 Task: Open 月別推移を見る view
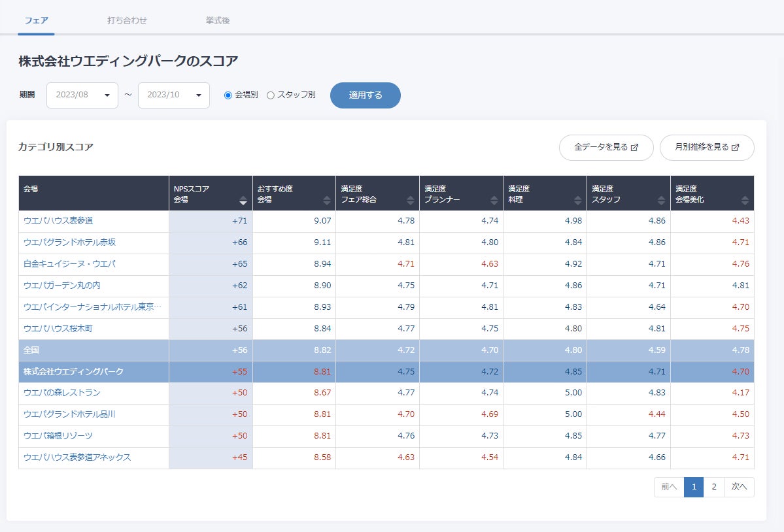[x=707, y=148]
